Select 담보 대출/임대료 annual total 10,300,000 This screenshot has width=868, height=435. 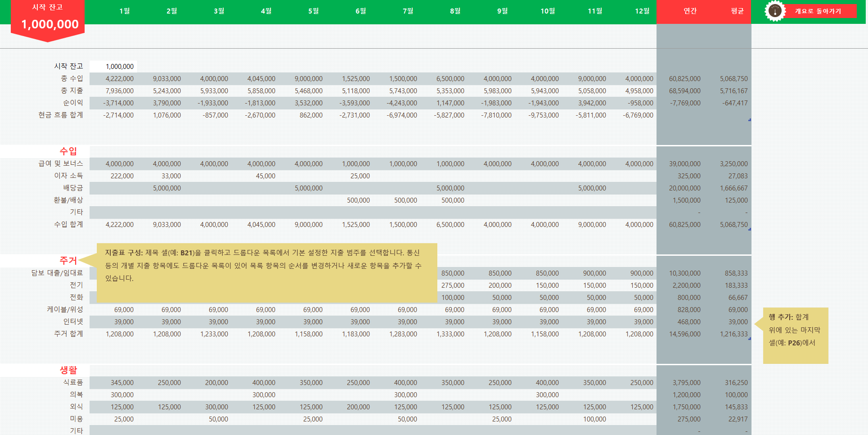pos(685,273)
